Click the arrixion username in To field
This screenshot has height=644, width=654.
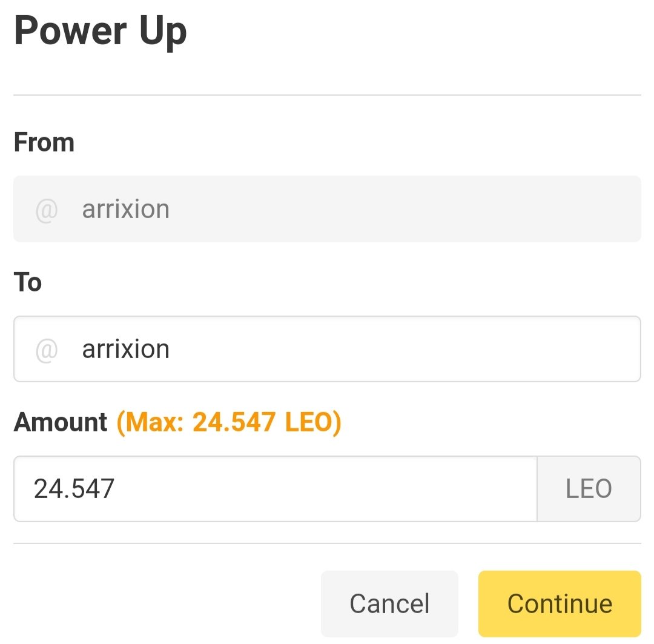point(126,350)
